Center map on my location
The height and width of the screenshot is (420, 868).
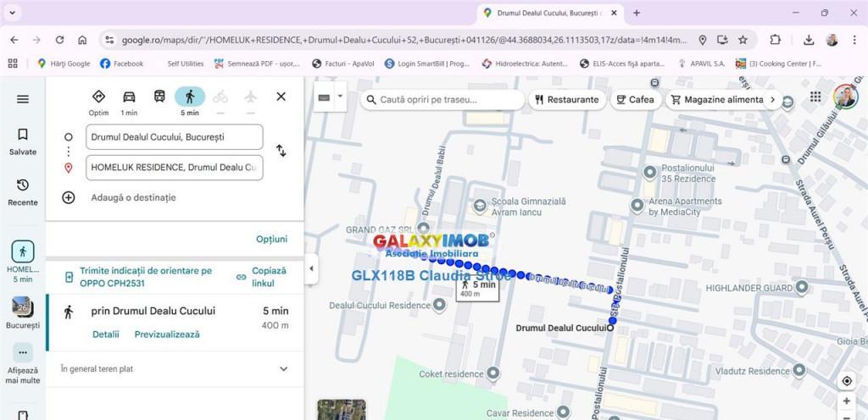point(847,381)
